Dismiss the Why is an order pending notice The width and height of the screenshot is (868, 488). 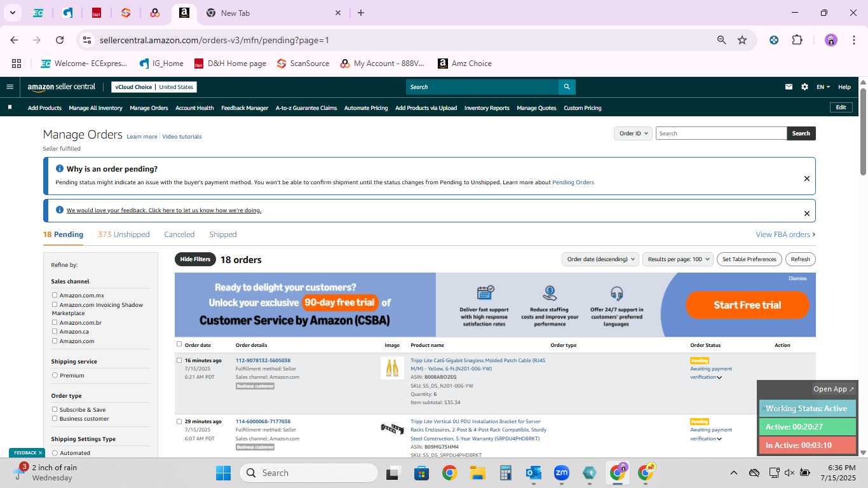pyautogui.click(x=807, y=179)
